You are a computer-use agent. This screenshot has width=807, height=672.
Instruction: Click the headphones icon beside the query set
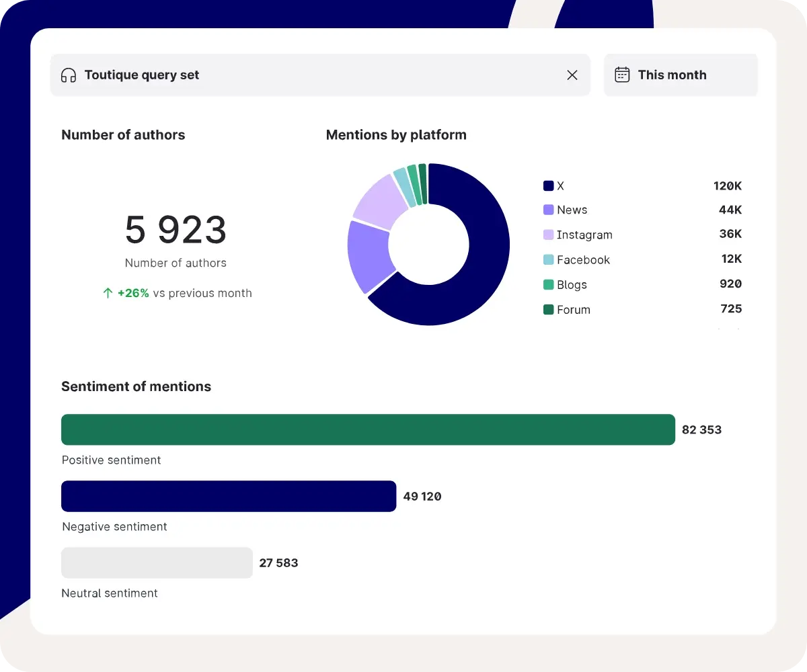69,75
